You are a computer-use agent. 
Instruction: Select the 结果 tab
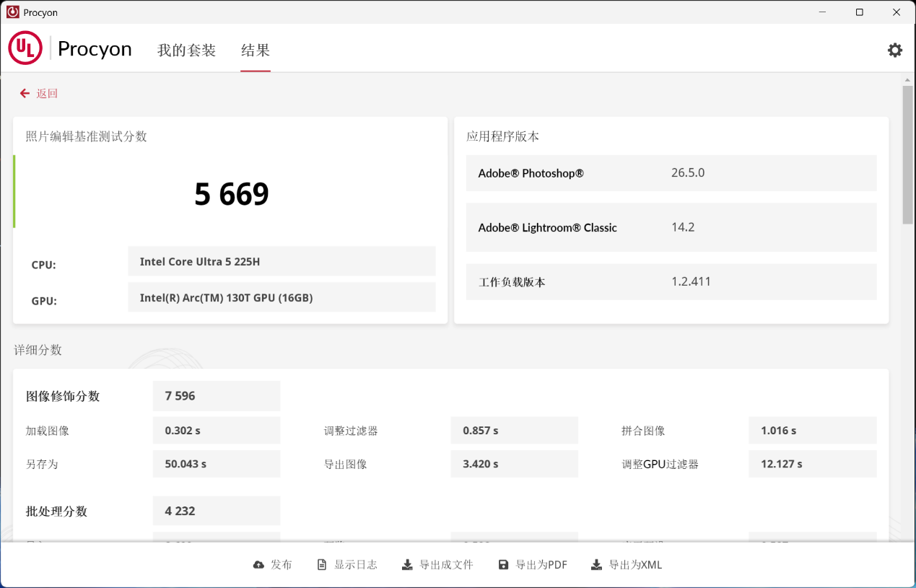[x=255, y=51]
